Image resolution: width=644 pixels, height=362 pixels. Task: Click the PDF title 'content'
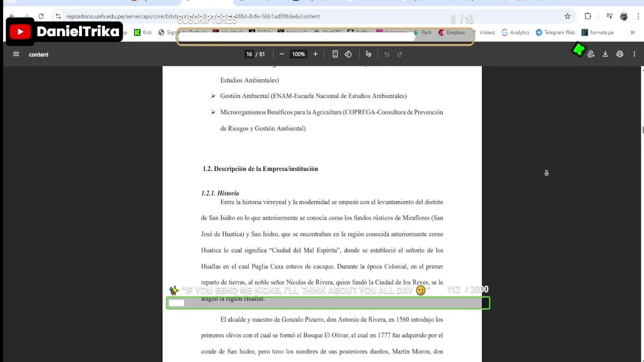click(x=39, y=54)
